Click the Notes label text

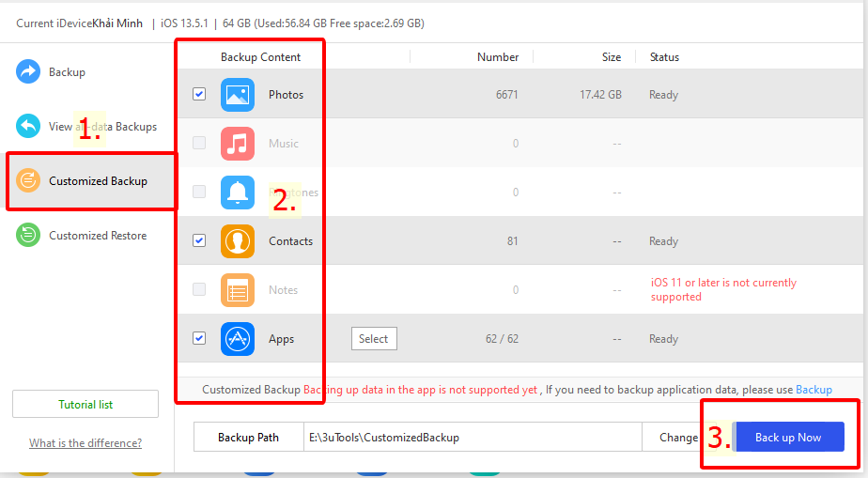[x=283, y=290]
